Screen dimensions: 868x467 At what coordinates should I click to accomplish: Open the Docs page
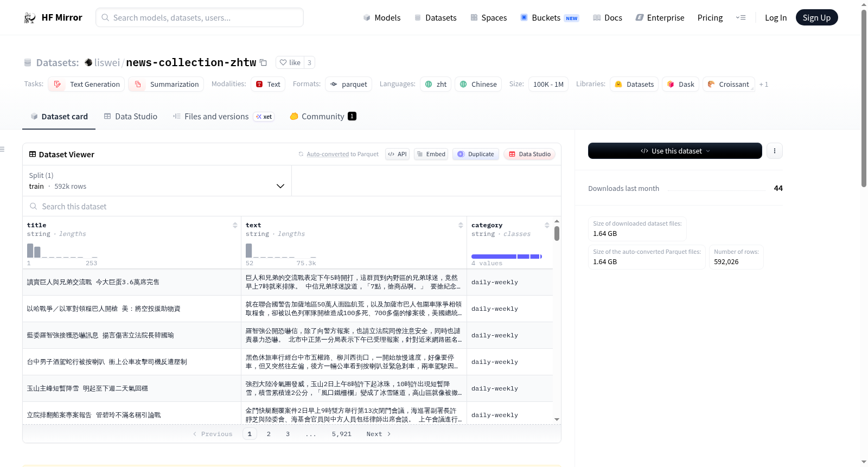tap(607, 17)
